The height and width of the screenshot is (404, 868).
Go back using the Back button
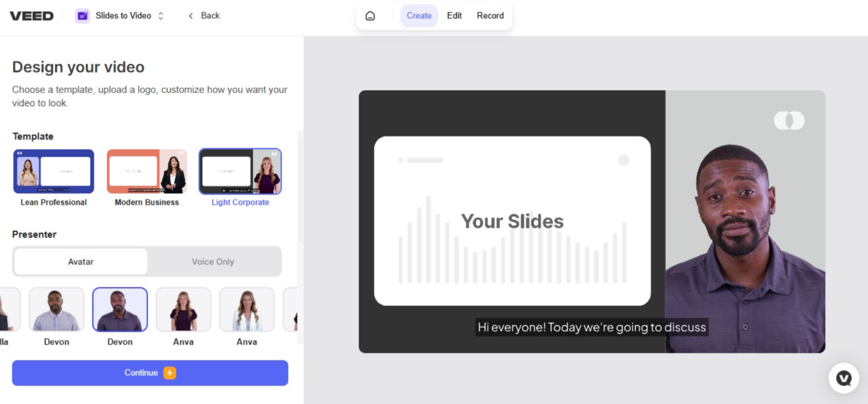point(204,16)
